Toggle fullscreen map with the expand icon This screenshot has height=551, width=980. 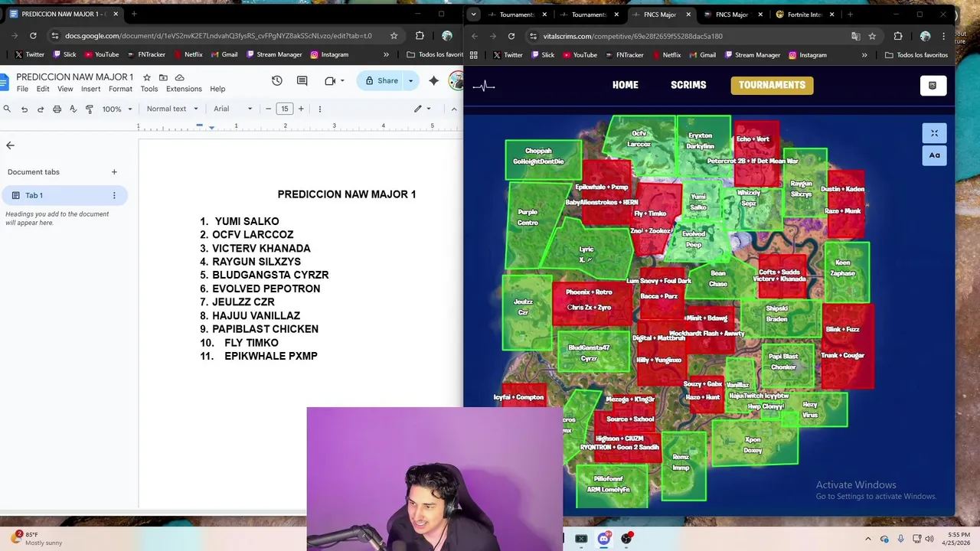934,133
